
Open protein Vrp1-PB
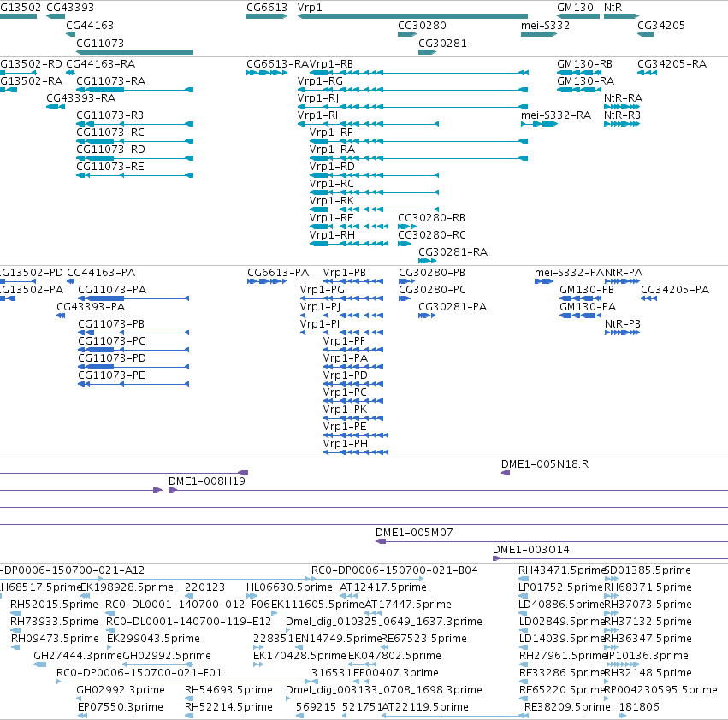[345, 273]
